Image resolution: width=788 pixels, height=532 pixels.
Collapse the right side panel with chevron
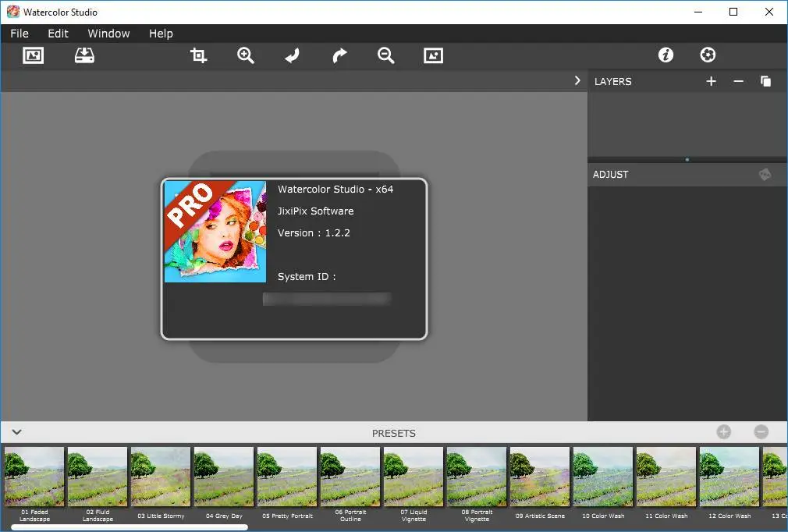[x=577, y=81]
